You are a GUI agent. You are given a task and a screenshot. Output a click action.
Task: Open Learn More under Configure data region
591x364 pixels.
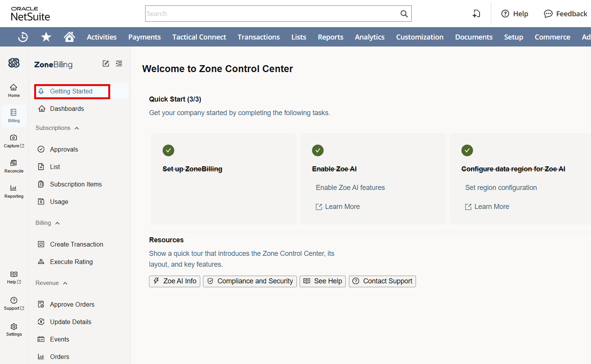487,207
